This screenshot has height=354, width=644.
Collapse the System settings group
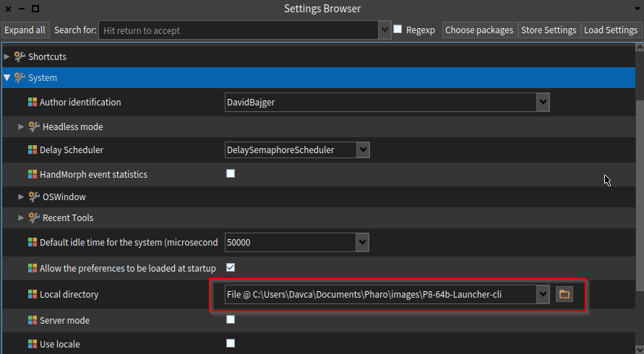pos(7,77)
